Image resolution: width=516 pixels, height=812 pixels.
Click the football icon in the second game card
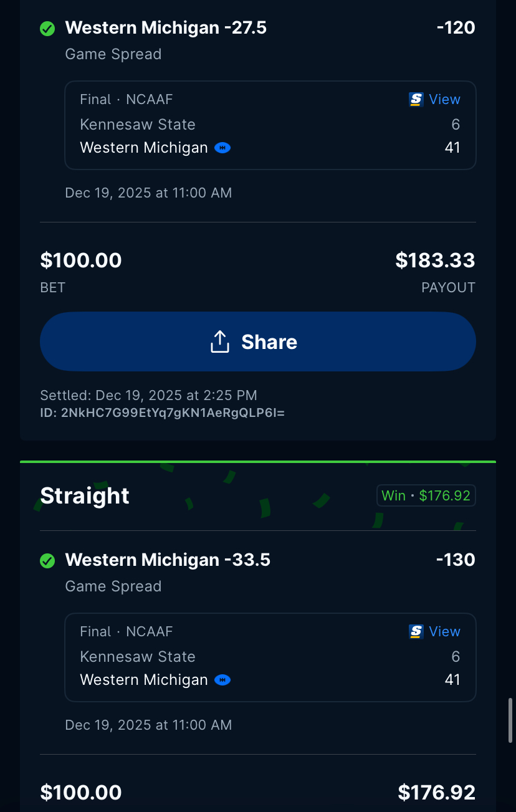(x=222, y=680)
